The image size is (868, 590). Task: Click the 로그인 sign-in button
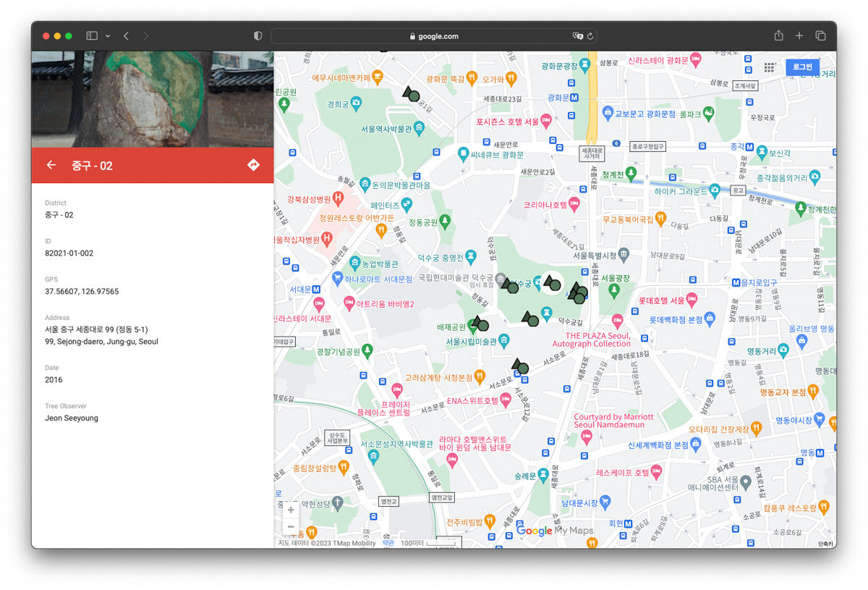pyautogui.click(x=802, y=67)
